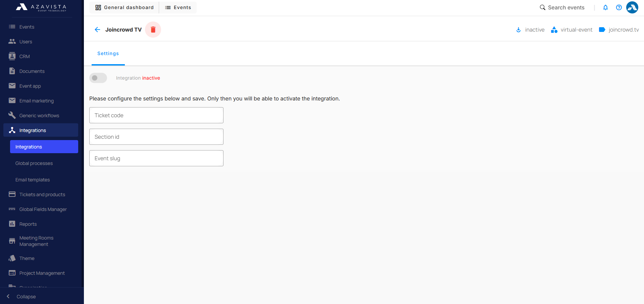The image size is (644, 304).
Task: Click the 'joincrowd.tv' label
Action: (624, 30)
